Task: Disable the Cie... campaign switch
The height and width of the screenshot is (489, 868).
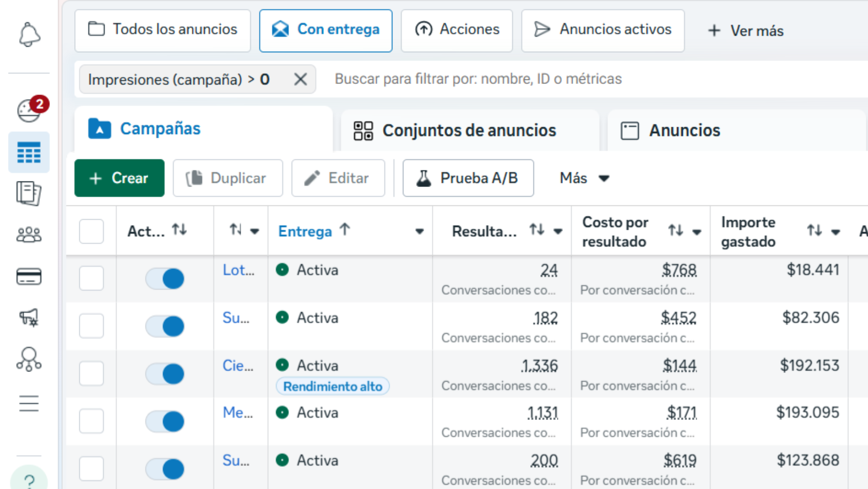Action: tap(165, 374)
